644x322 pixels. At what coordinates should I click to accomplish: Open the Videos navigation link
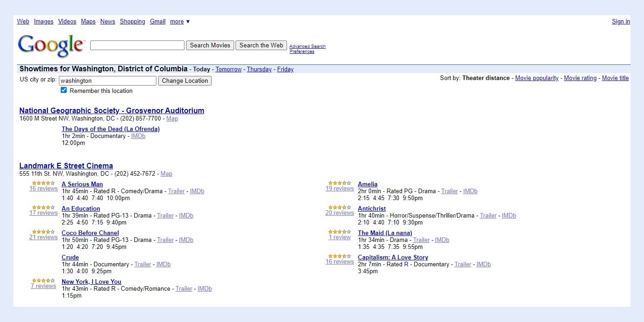tap(67, 22)
